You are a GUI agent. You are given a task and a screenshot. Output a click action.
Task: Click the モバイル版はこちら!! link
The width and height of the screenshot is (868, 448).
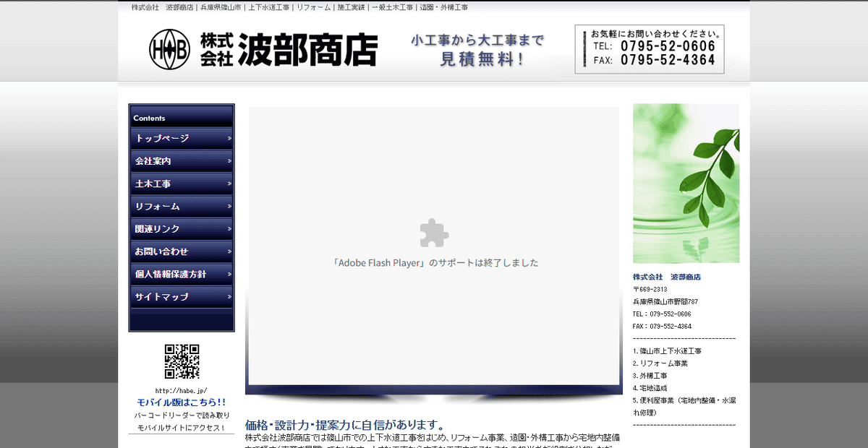[x=181, y=402]
